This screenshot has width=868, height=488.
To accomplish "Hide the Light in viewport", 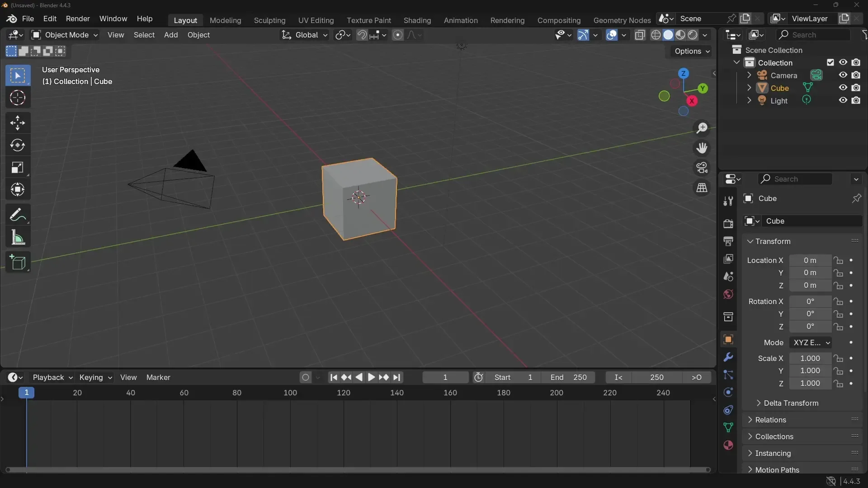I will click(x=843, y=100).
